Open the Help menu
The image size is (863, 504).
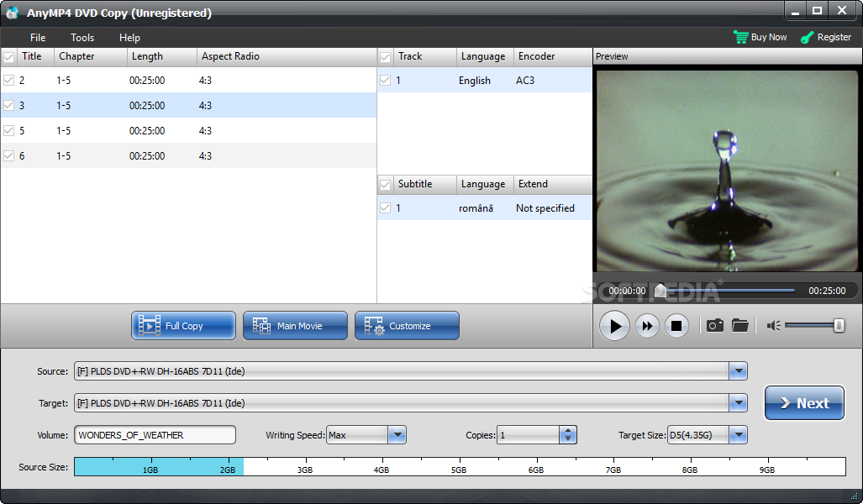tap(129, 38)
